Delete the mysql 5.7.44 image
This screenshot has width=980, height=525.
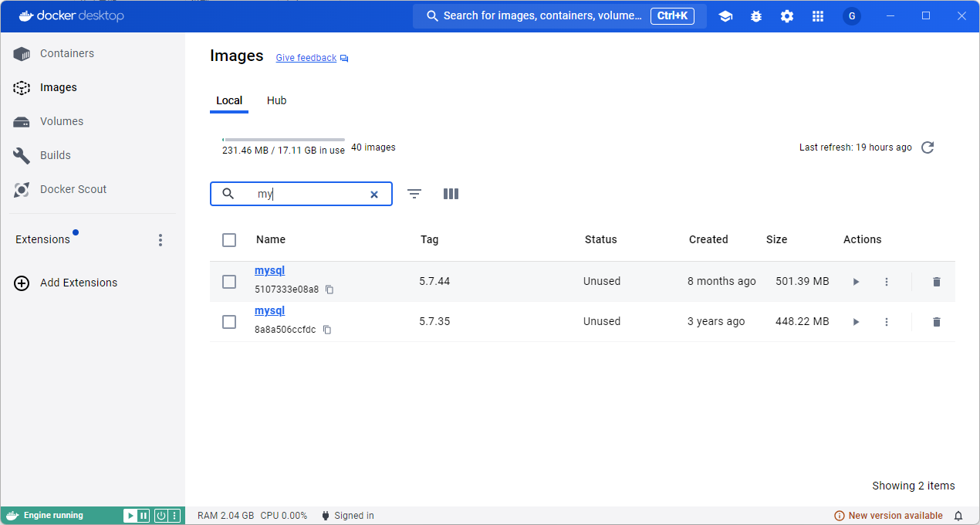point(937,282)
